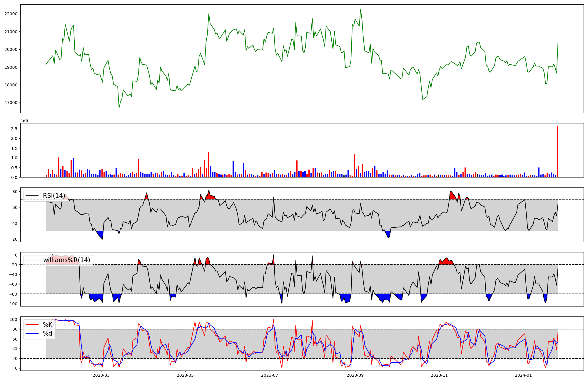Click the 22000 price axis label
This screenshot has width=588, height=382.
pos(11,14)
